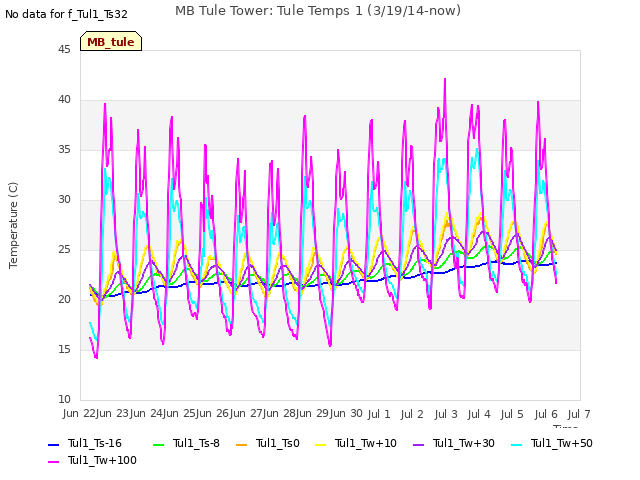Click the 20 y-axis tick label
The height and width of the screenshot is (480, 640).
[64, 300]
